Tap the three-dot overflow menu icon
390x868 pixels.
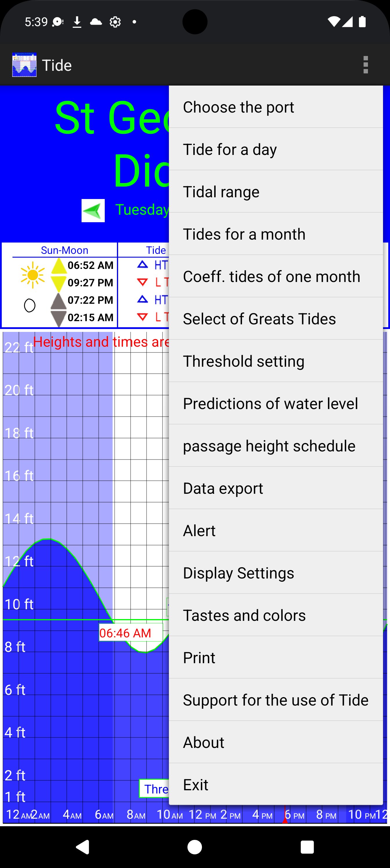click(x=365, y=65)
